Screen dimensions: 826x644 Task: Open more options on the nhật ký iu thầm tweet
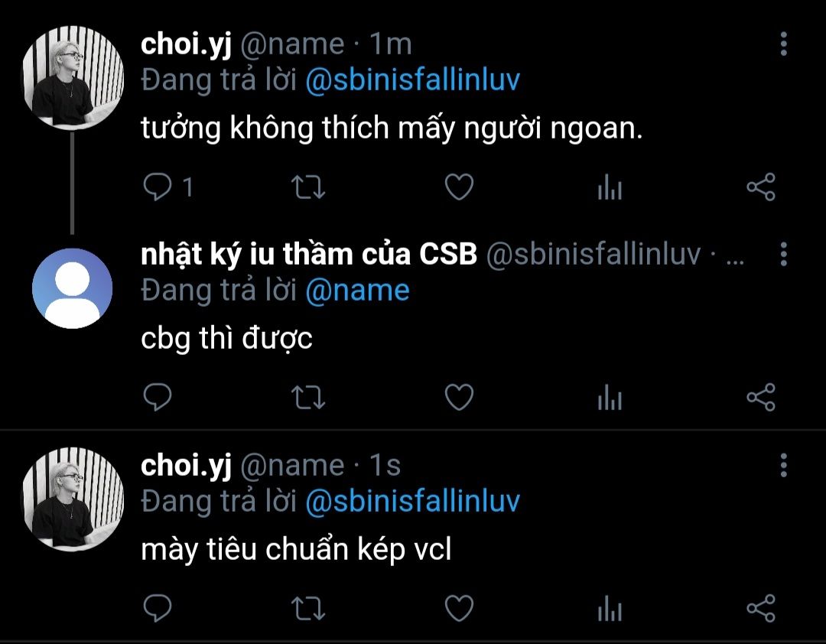[784, 254]
